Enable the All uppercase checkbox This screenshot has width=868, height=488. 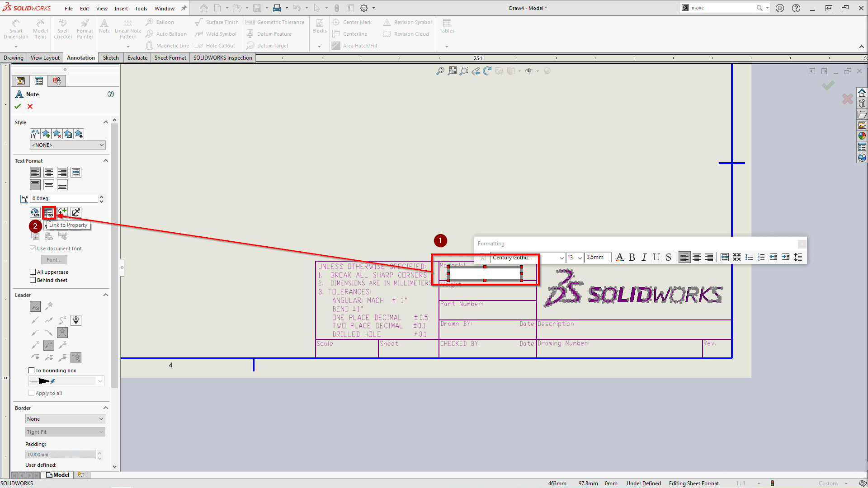33,272
